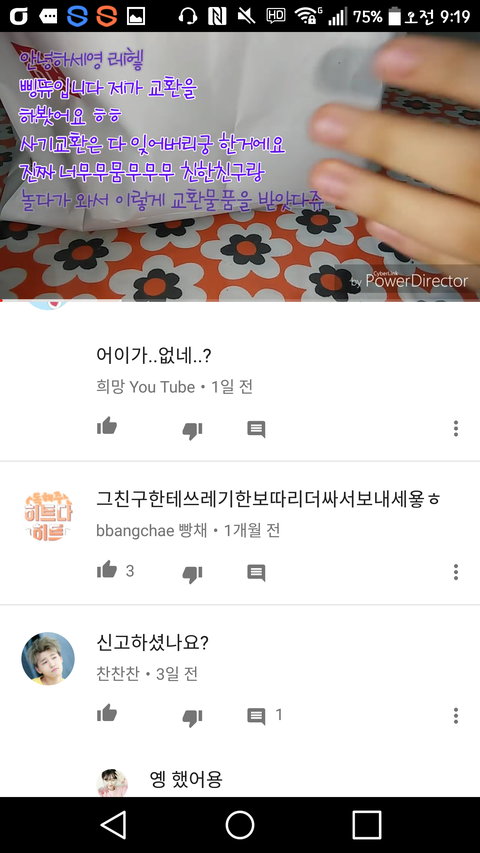Tap the Android home button
This screenshot has height=853, width=480.
[x=240, y=825]
